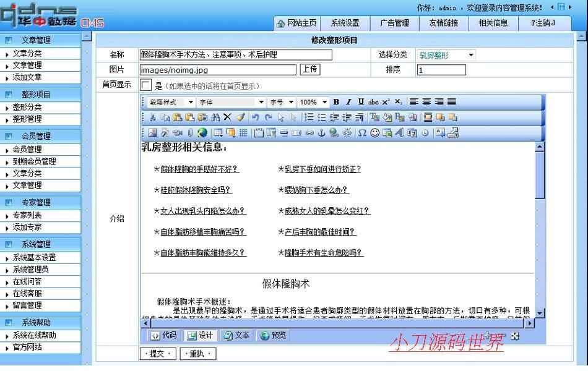The image size is (588, 392).
Task: Switch editor to 代码 code view
Action: click(164, 335)
